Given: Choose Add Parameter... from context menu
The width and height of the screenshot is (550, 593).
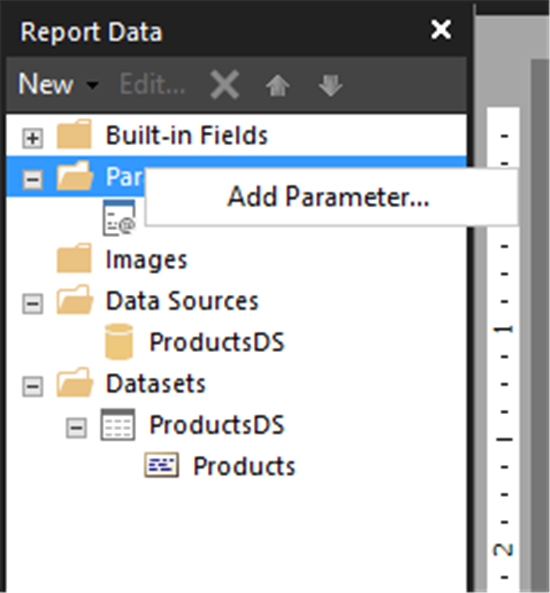Looking at the screenshot, I should coord(329,197).
